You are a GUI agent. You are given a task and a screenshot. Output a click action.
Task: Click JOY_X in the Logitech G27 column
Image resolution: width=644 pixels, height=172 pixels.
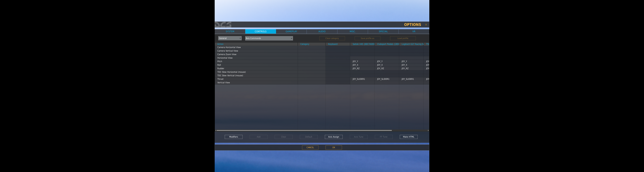[x=404, y=65]
